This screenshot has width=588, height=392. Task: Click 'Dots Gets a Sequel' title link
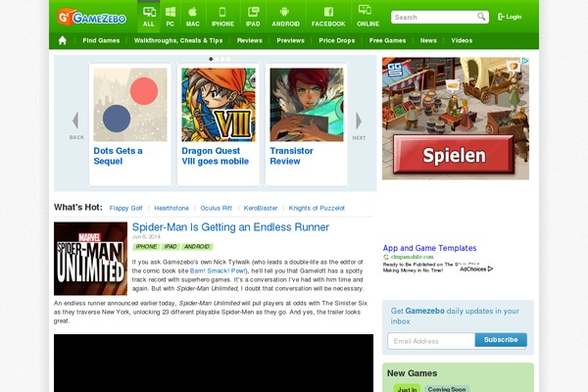coord(118,156)
